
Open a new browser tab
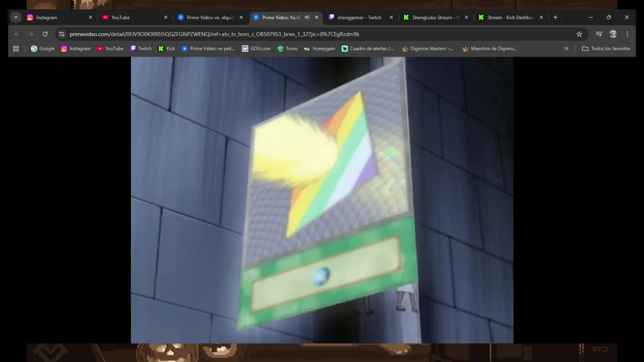[x=555, y=17]
